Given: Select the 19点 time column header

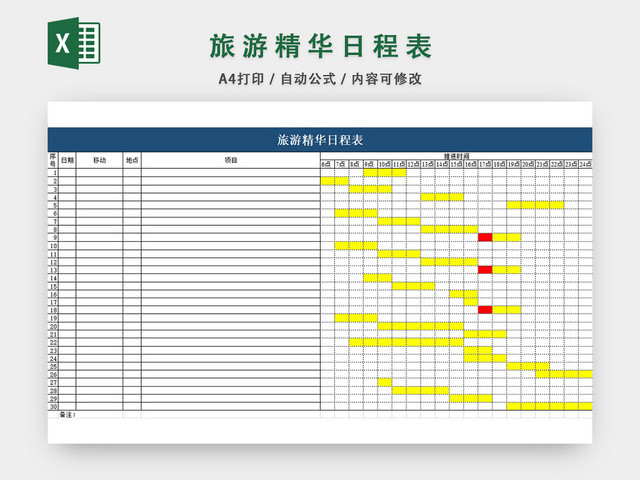Looking at the screenshot, I should 513,164.
